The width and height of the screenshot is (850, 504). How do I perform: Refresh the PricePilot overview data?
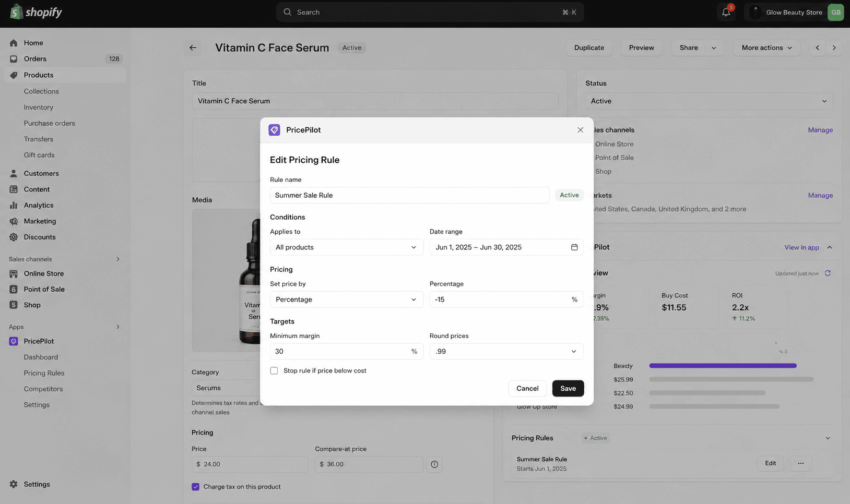828,273
